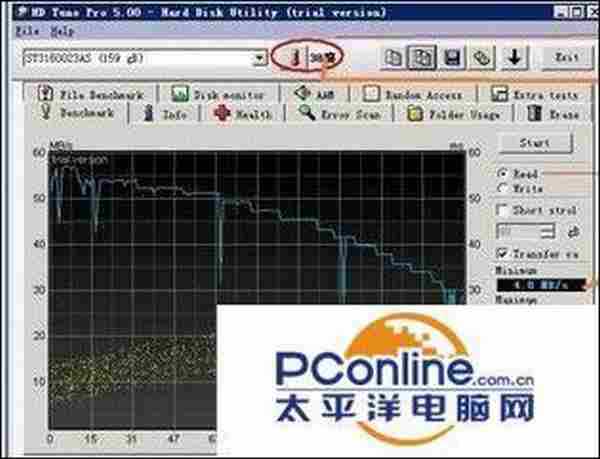Switch to the File Benchmark tab
The image size is (600, 459).
[x=92, y=94]
